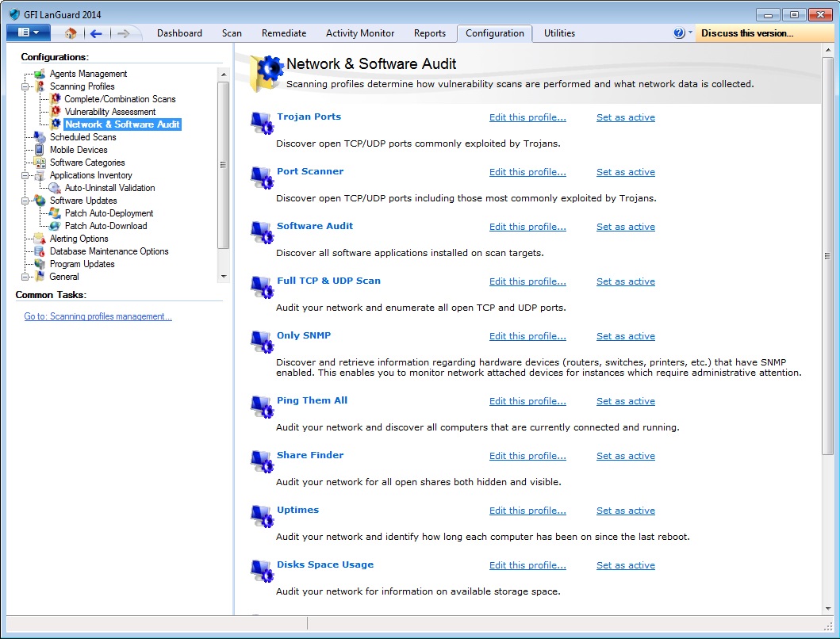
Task: Edit the Software Audit profile
Action: click(x=527, y=227)
